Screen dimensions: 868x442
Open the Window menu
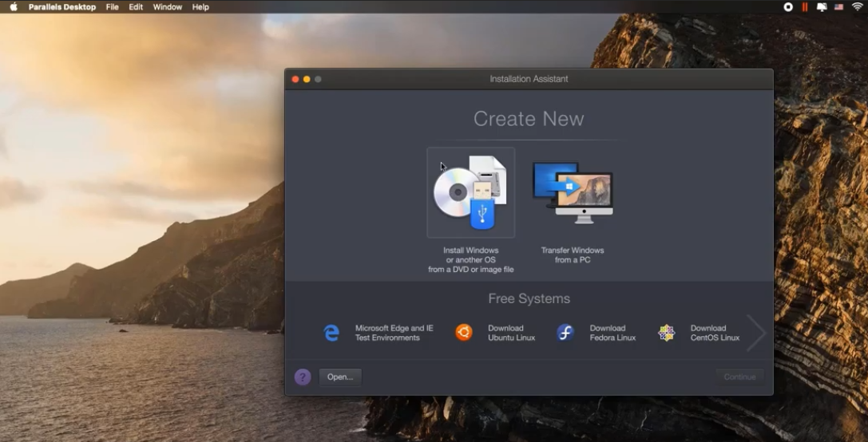[x=168, y=7]
